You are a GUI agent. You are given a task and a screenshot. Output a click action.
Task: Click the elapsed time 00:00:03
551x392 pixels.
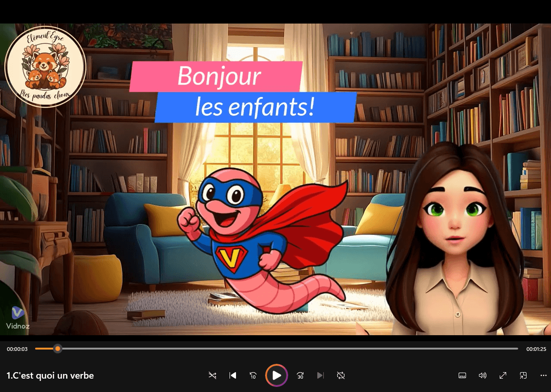click(x=17, y=349)
